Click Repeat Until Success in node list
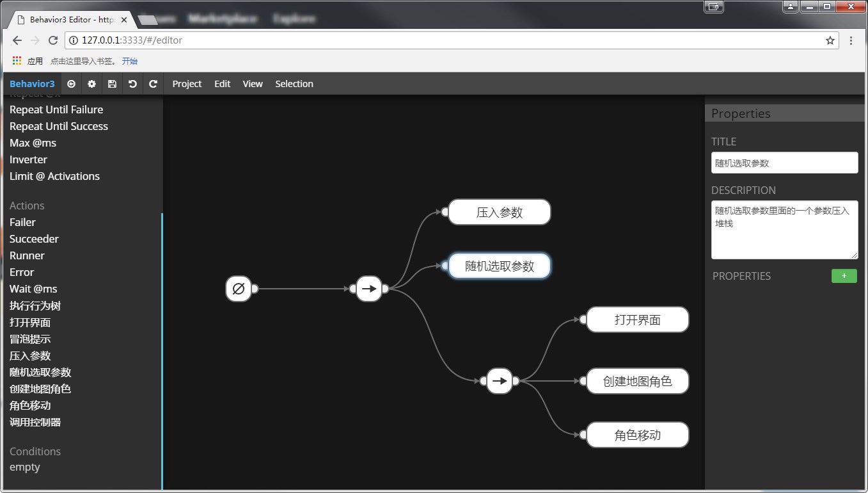 59,126
